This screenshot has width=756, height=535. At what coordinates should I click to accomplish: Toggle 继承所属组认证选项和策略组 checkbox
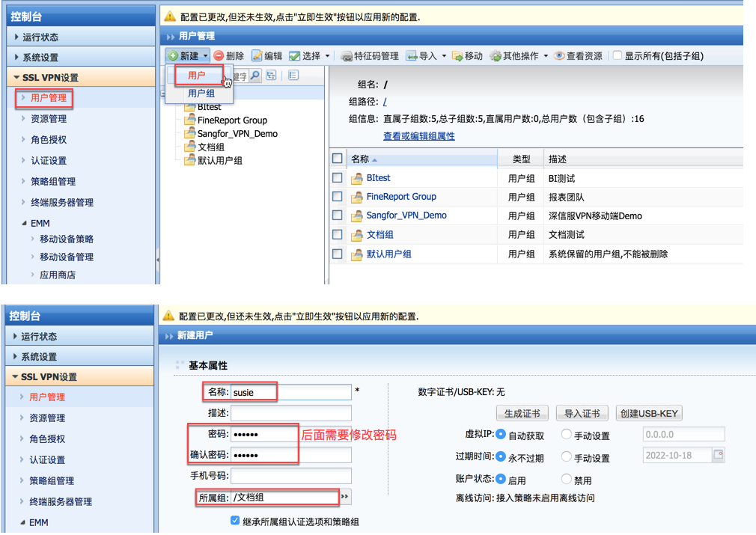235,521
